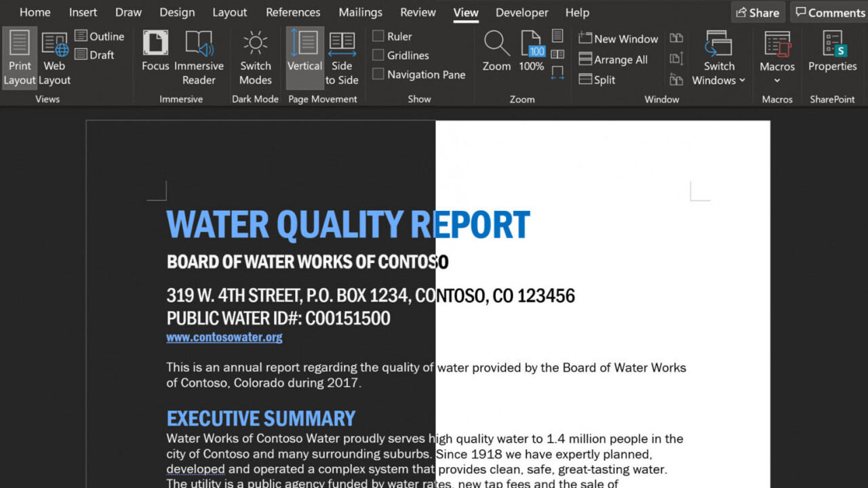Viewport: 868px width, 488px height.
Task: Expand the Macros dropdown
Action: (x=777, y=80)
